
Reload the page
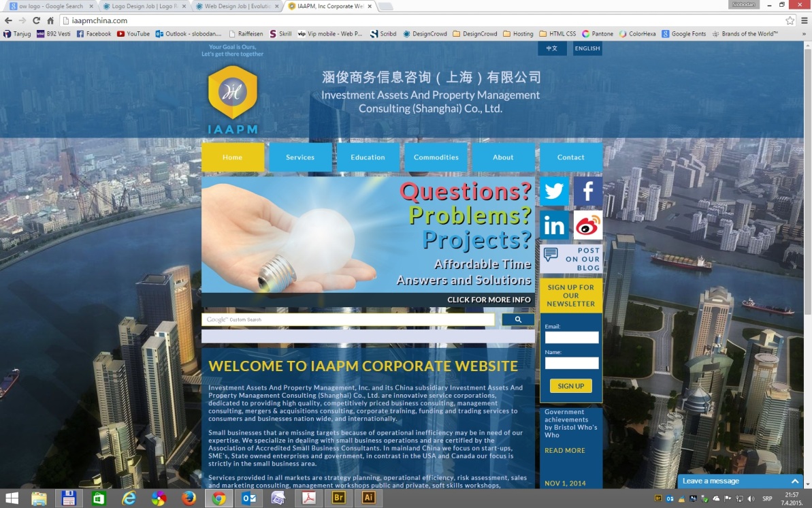(x=36, y=20)
